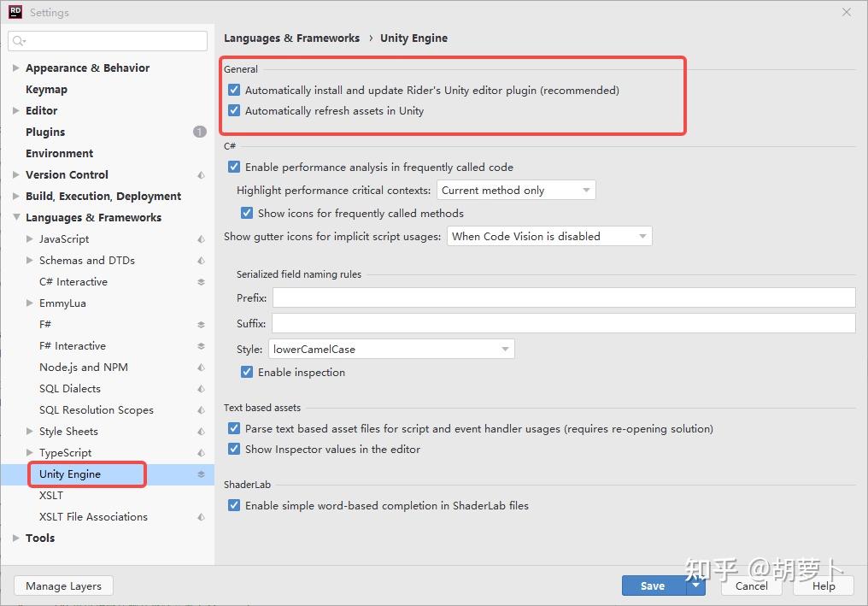This screenshot has height=606, width=868.
Task: Click the search magnifier icon in settings
Action: pos(19,41)
